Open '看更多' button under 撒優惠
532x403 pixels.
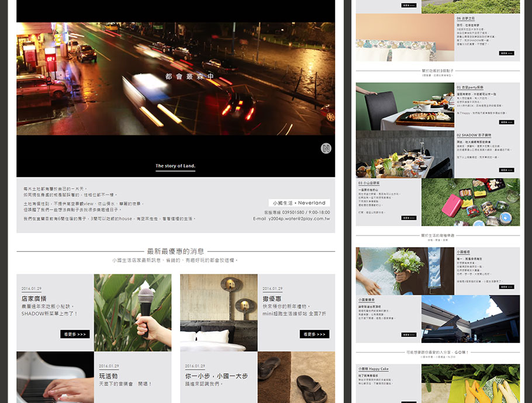pyautogui.click(x=315, y=334)
